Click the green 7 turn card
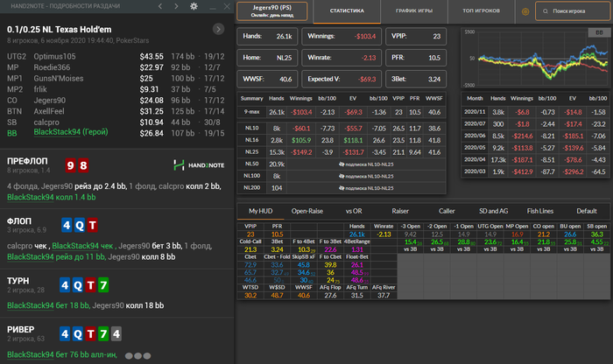613x364 pixels. 103,285
